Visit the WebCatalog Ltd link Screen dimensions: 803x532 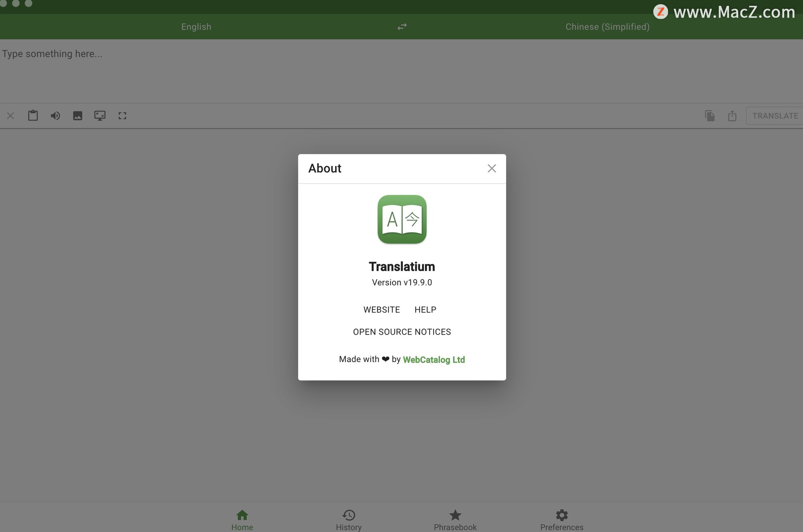434,360
